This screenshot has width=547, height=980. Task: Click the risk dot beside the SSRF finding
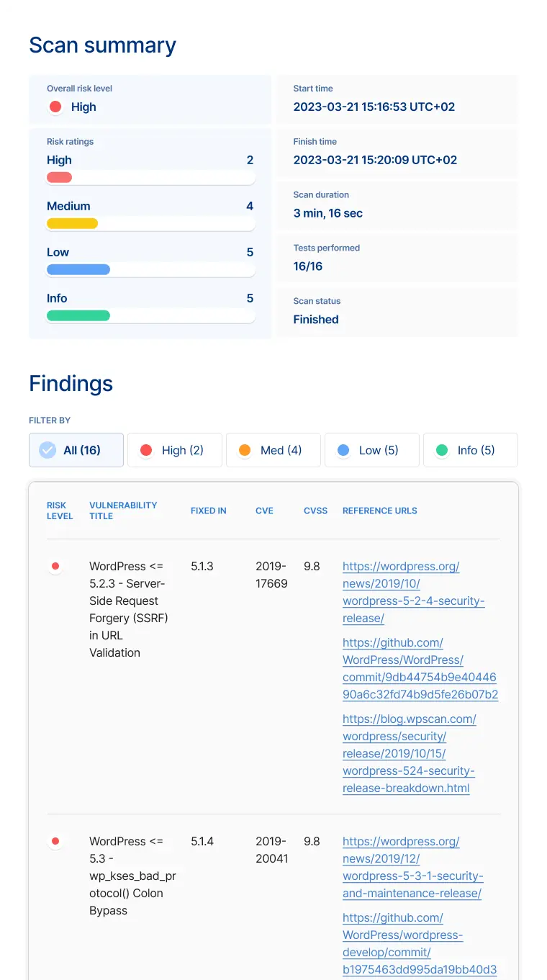pyautogui.click(x=55, y=566)
